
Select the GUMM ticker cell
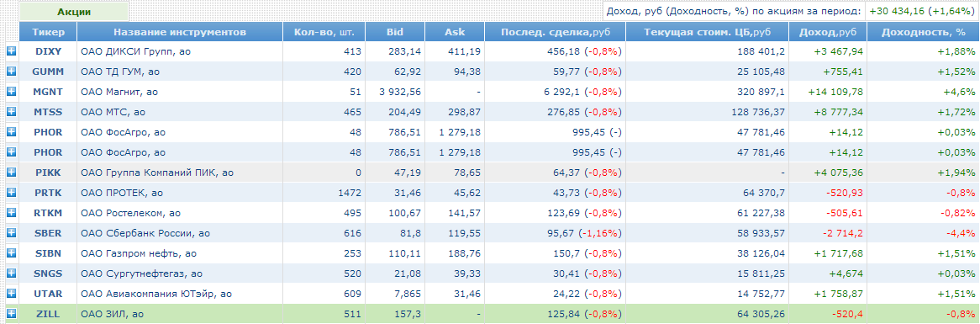pos(48,72)
